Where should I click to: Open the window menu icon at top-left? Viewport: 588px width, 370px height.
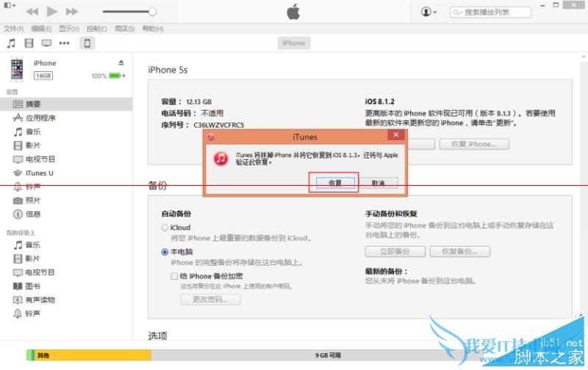coord(10,5)
